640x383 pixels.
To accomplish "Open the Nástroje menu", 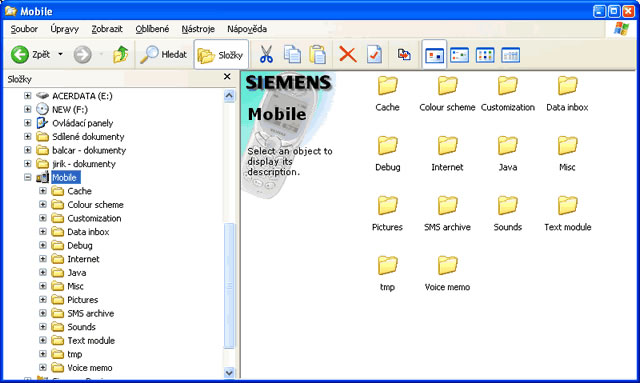I will pos(198,29).
